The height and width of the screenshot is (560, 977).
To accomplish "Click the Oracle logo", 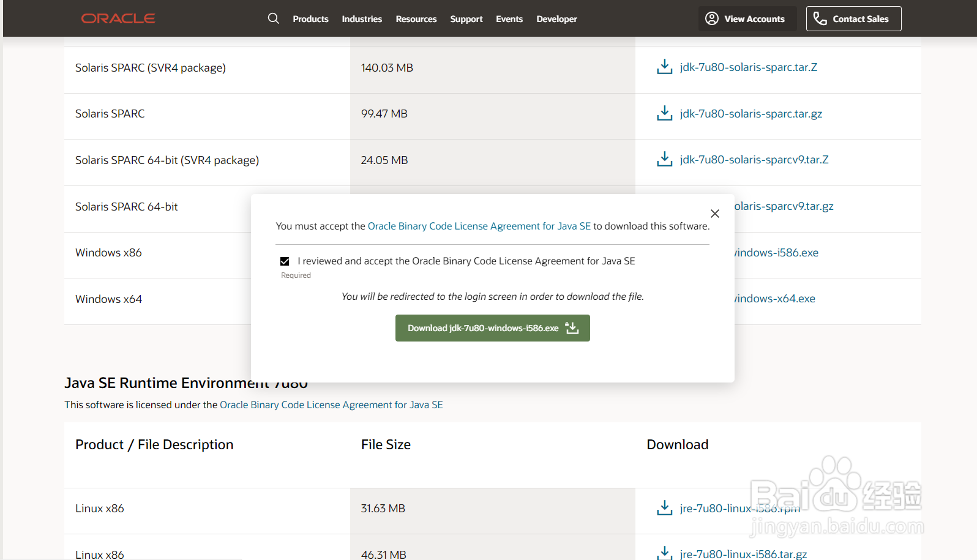I will tap(118, 18).
